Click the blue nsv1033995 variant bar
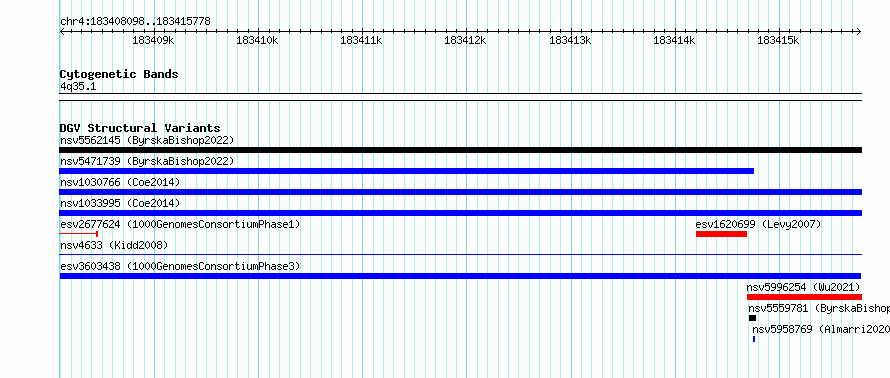The image size is (890, 378). 460,213
